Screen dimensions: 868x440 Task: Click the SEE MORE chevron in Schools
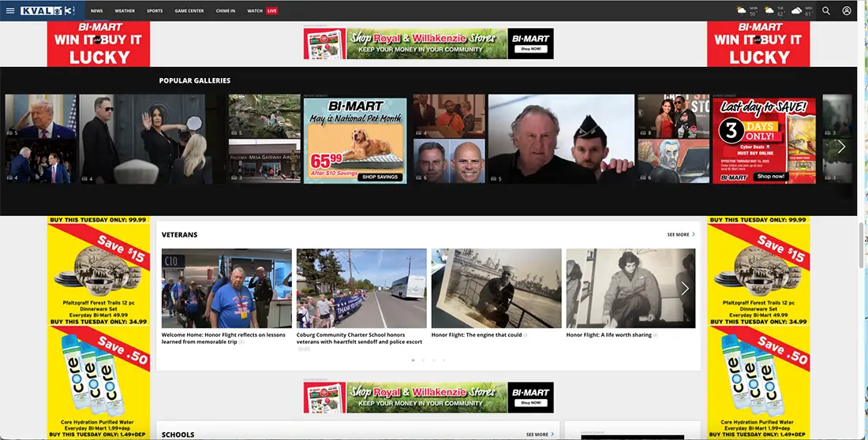coord(552,434)
